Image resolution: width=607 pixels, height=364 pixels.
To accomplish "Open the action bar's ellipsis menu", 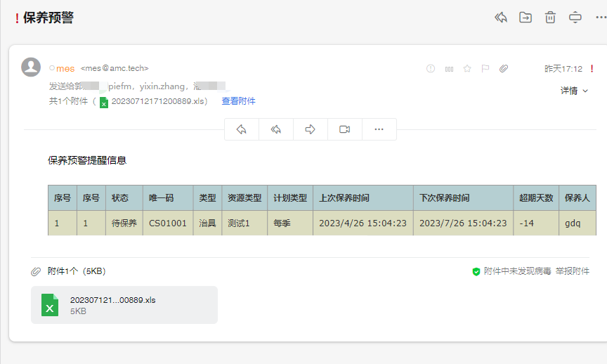I will point(379,129).
